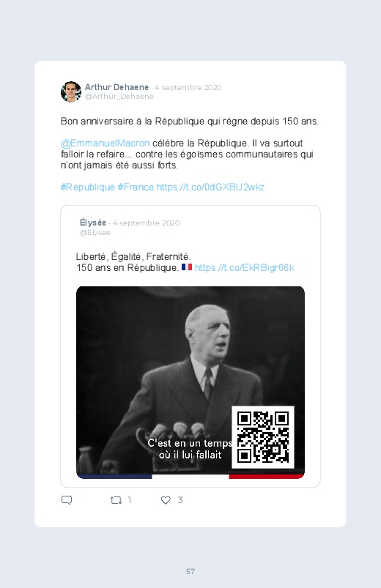This screenshot has width=381, height=588.
Task: Click the Élysée account name
Action: 93,223
